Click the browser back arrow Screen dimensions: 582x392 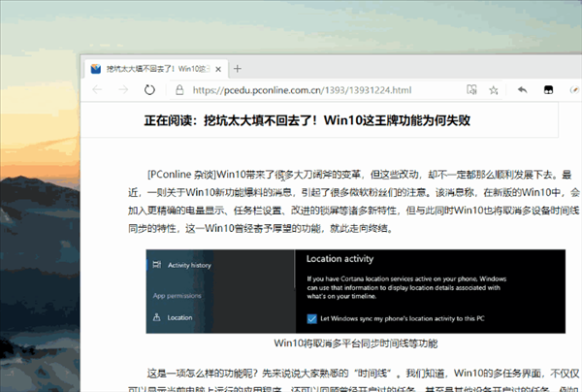(97, 90)
